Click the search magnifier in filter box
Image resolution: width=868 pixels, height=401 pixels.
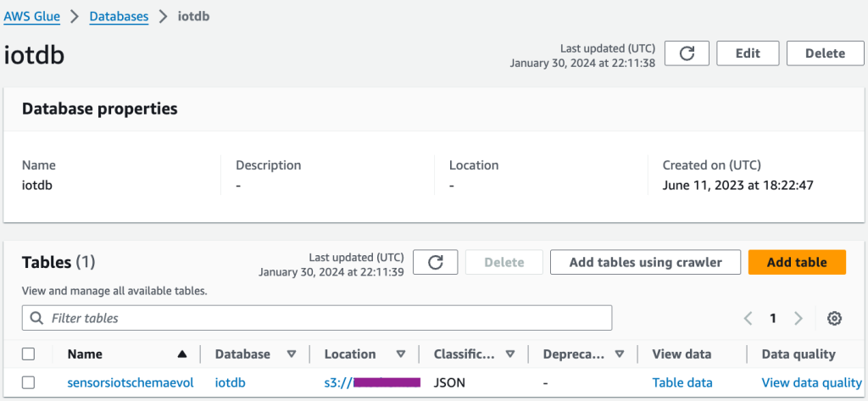pyautogui.click(x=36, y=319)
